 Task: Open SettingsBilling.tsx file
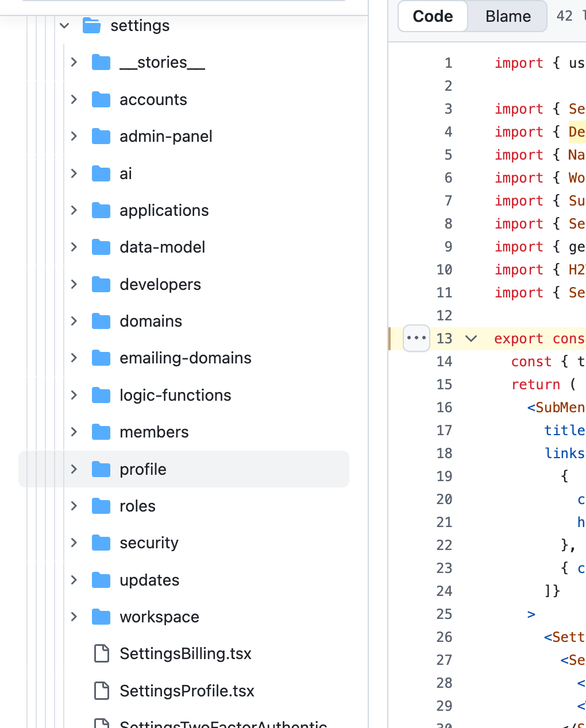(x=186, y=653)
